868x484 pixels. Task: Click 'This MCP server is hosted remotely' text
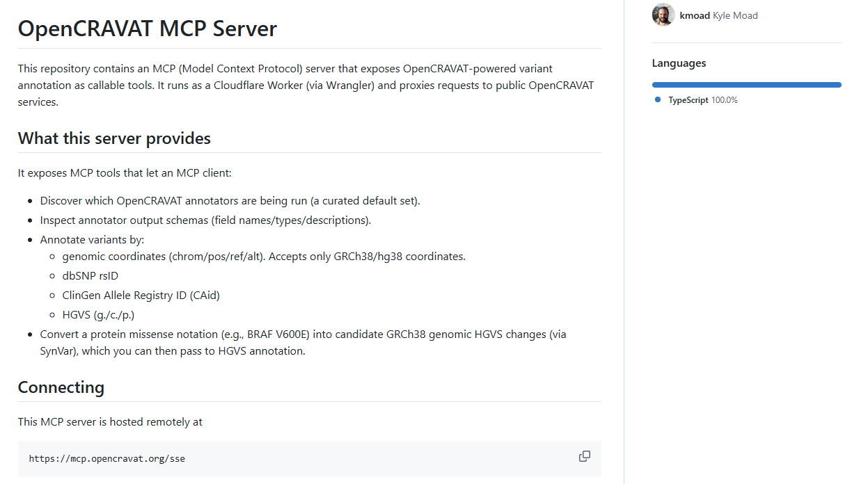pyautogui.click(x=110, y=422)
